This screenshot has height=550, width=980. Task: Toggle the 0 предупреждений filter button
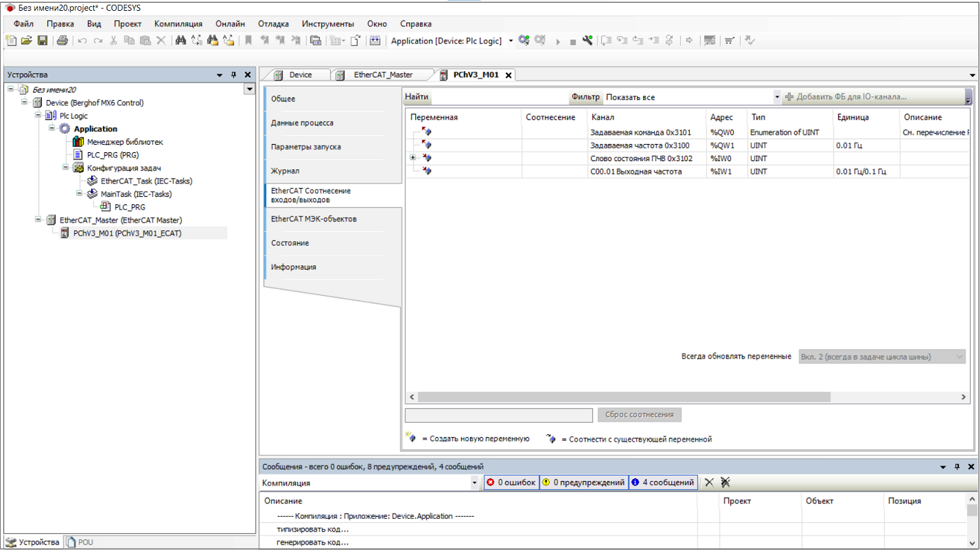point(584,483)
